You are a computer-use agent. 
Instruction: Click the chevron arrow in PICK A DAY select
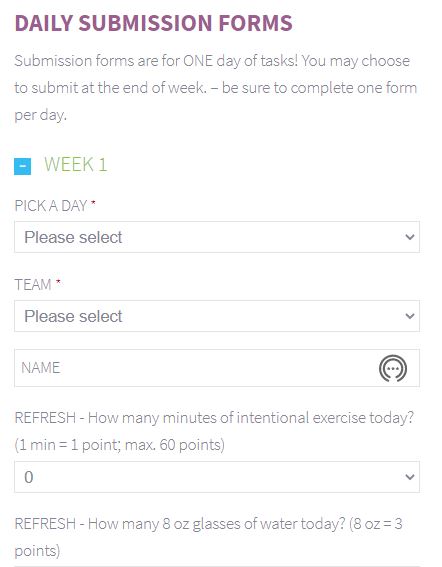(x=409, y=237)
